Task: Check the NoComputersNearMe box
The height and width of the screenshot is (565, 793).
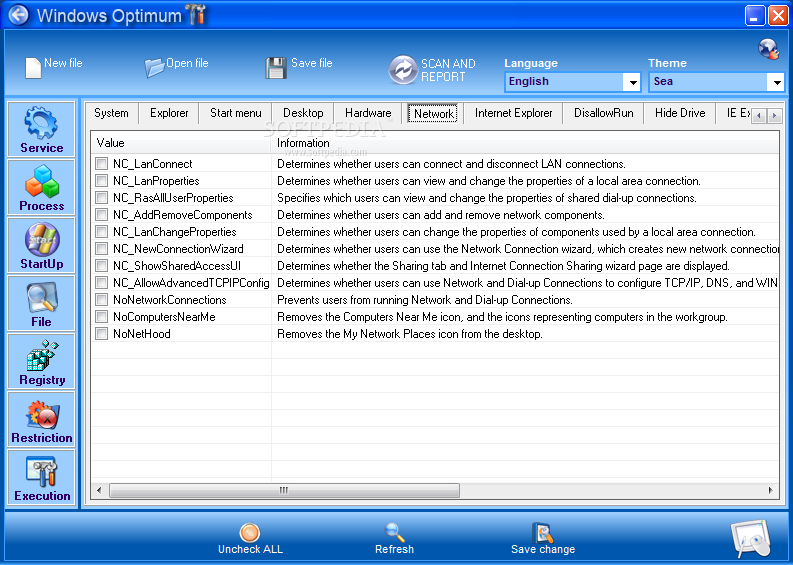Action: click(102, 317)
